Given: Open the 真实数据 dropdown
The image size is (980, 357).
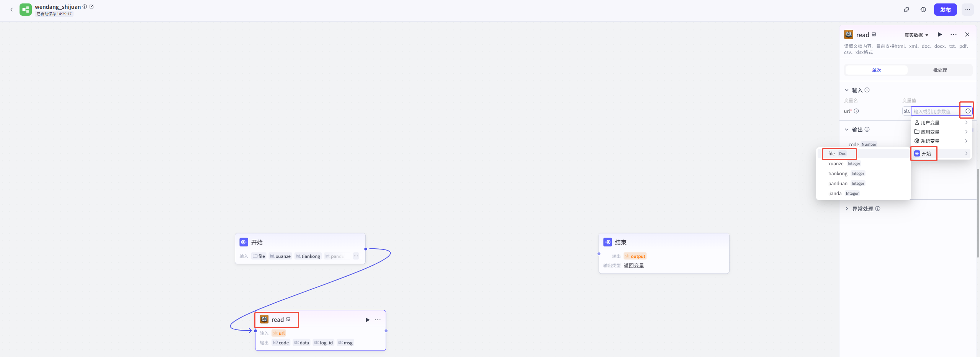Looking at the screenshot, I should click(916, 35).
